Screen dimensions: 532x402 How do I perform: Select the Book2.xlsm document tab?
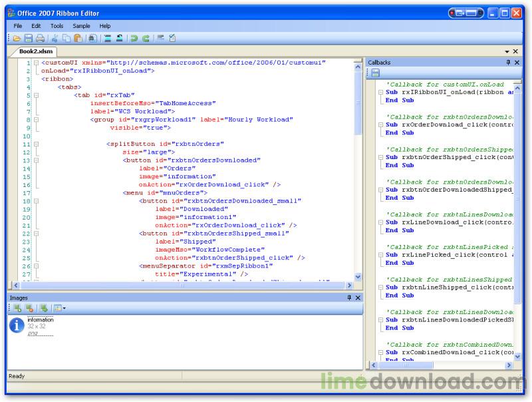tap(35, 51)
